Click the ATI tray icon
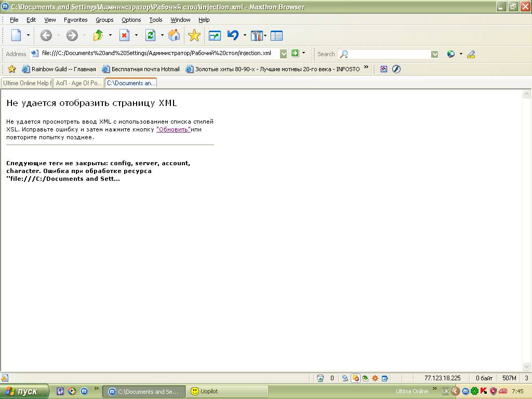This screenshot has height=399, width=532. (503, 391)
